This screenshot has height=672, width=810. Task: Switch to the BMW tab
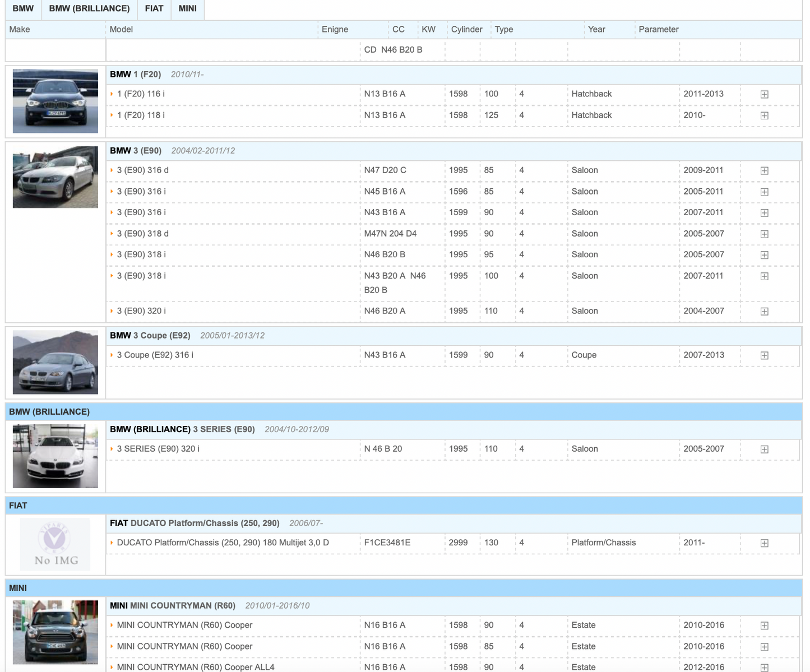tap(23, 9)
